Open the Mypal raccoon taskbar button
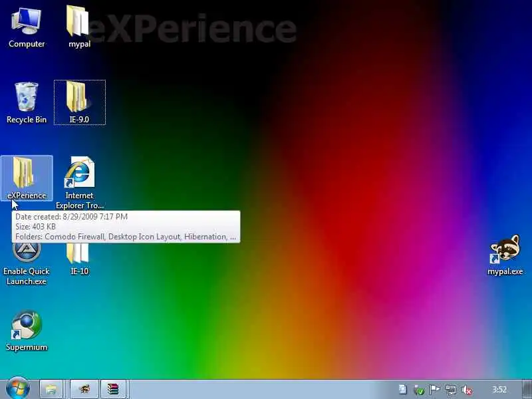The height and width of the screenshot is (399, 532). coord(84,389)
